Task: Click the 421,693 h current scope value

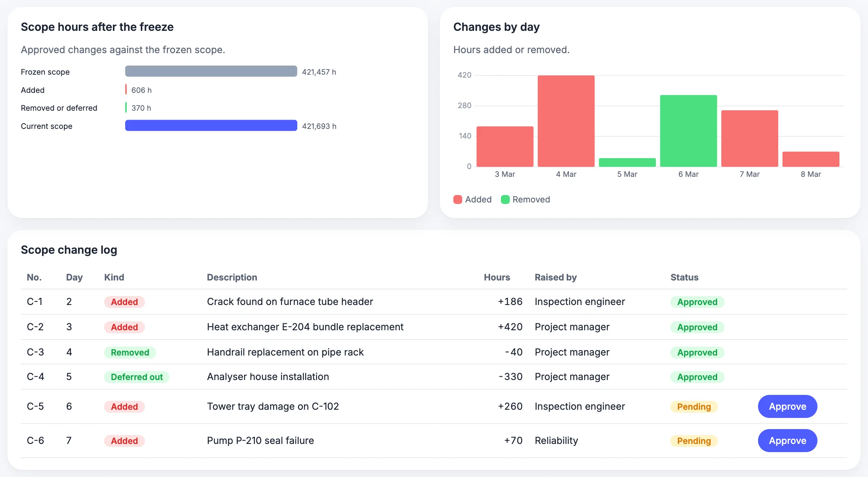Action: point(319,126)
